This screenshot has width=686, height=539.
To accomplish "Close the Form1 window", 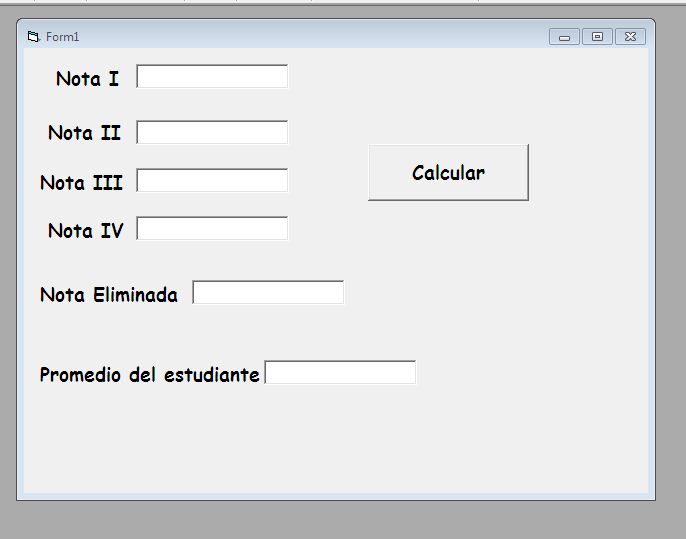I will (x=630, y=37).
